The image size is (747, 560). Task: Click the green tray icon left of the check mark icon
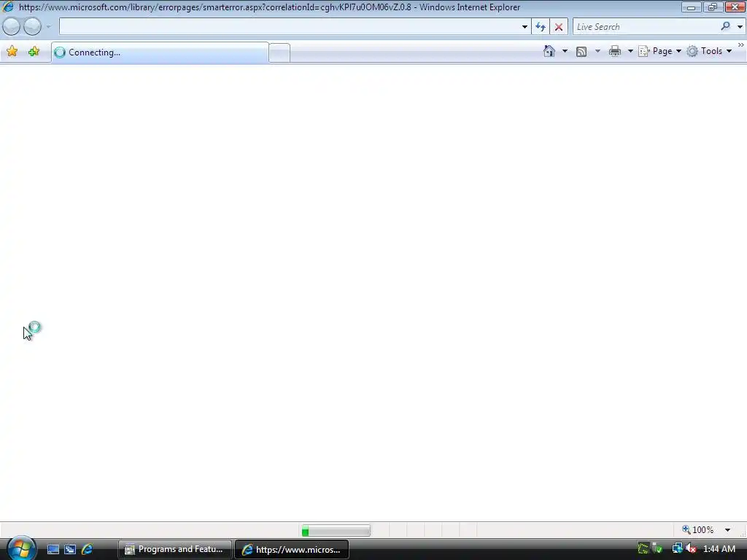tap(643, 549)
